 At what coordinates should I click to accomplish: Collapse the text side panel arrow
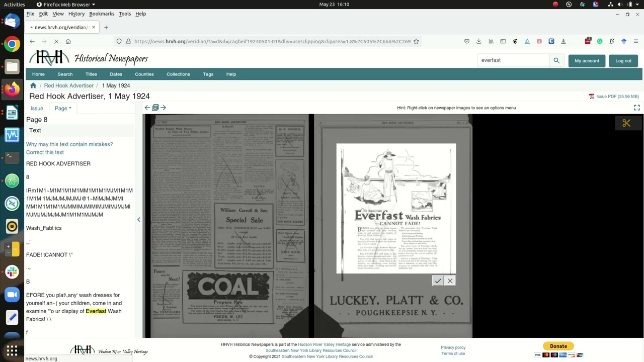pyautogui.click(x=139, y=219)
